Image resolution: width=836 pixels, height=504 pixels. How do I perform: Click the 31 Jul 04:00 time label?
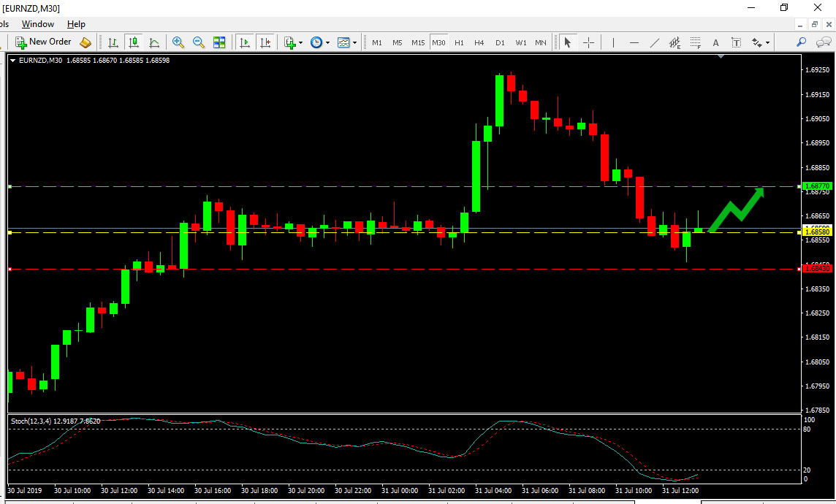pyautogui.click(x=493, y=491)
